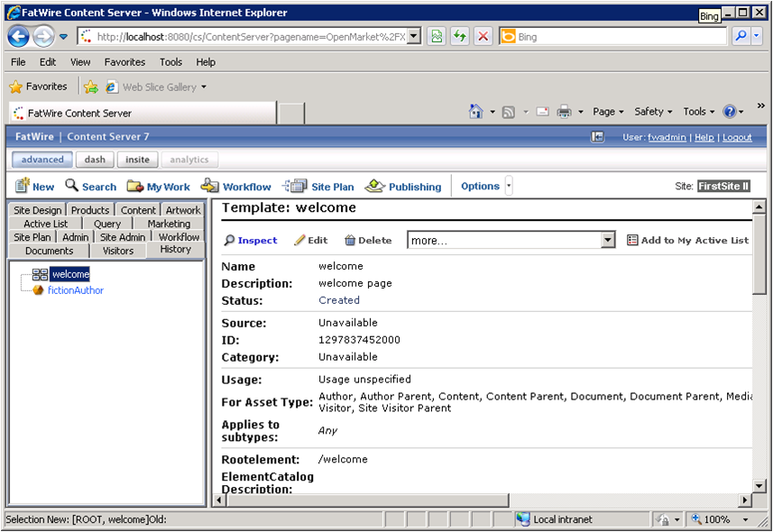The width and height of the screenshot is (773, 532).
Task: Click Add to My Active List
Action: [x=687, y=240]
